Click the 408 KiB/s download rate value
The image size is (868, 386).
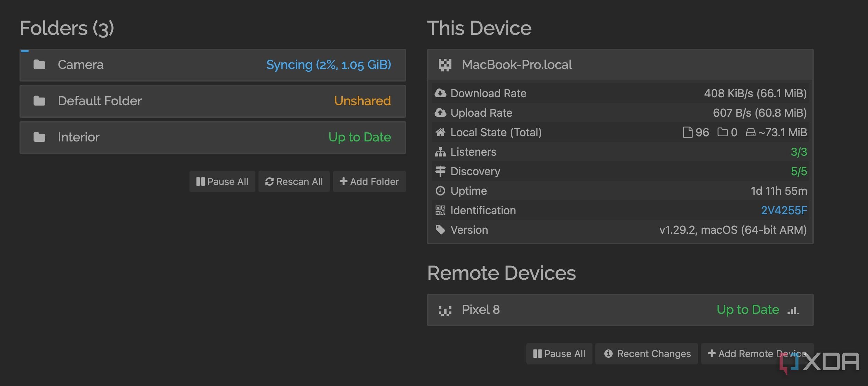[755, 93]
